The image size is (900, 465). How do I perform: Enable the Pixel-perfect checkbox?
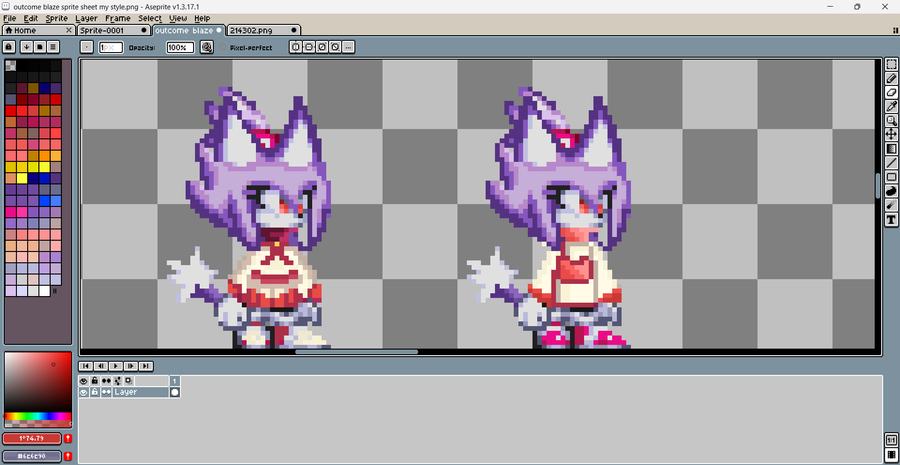tap(223, 48)
